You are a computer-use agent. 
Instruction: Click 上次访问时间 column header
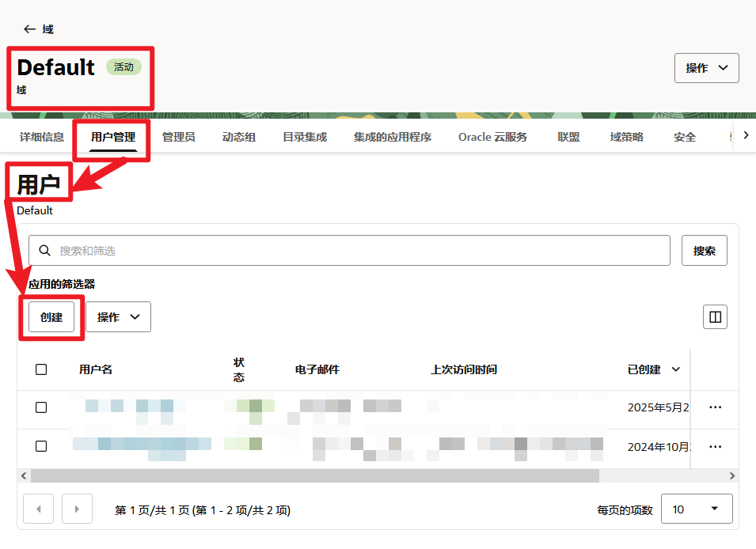click(x=464, y=369)
